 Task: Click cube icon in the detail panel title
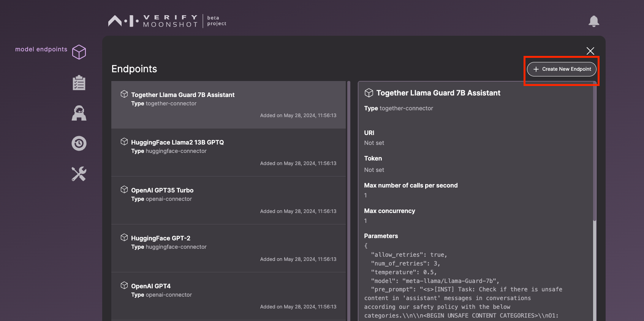coord(369,93)
